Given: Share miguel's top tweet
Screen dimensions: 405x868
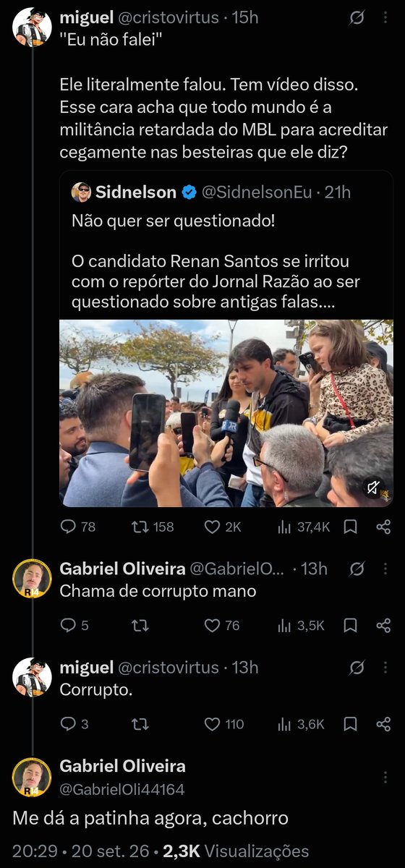Looking at the screenshot, I should (384, 527).
